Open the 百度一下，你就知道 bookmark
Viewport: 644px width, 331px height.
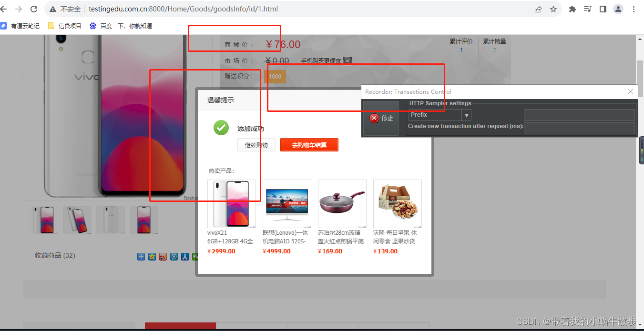click(x=121, y=26)
